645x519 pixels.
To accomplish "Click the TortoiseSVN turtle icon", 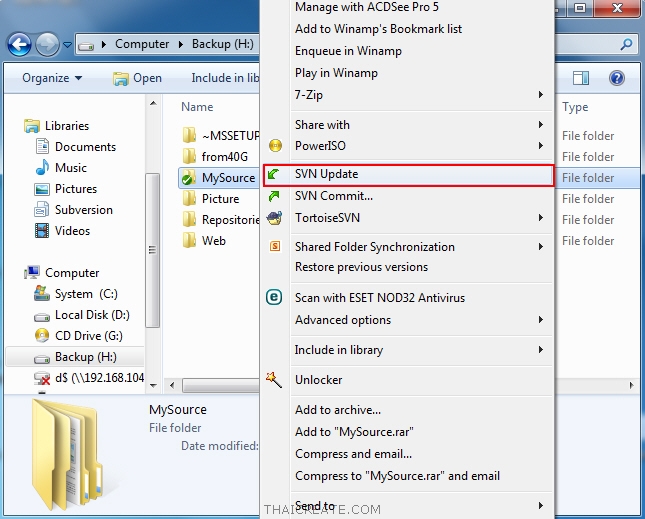I will coord(274,218).
